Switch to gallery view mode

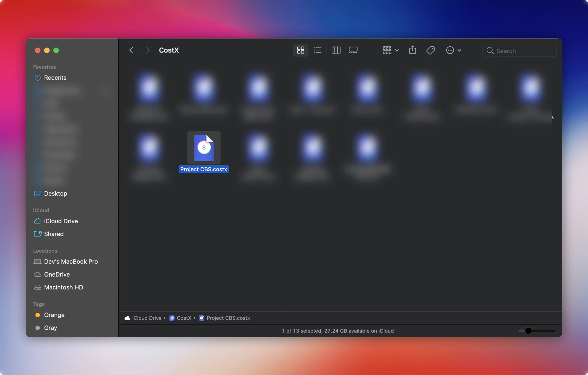point(353,50)
